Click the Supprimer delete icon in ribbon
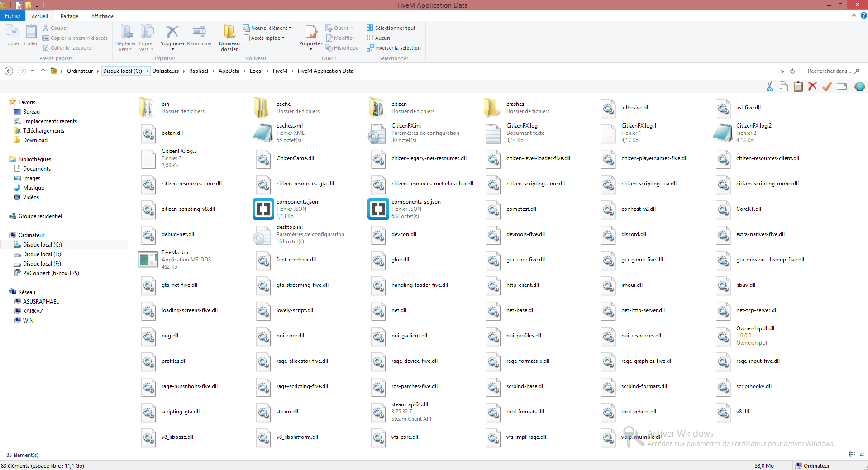The width and height of the screenshot is (868, 470). pyautogui.click(x=172, y=33)
